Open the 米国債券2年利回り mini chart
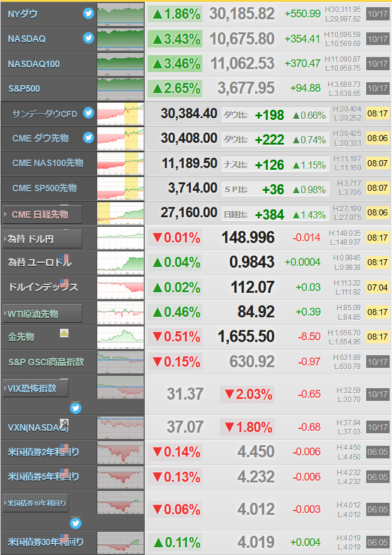The height and width of the screenshot is (555, 392). [x=121, y=452]
